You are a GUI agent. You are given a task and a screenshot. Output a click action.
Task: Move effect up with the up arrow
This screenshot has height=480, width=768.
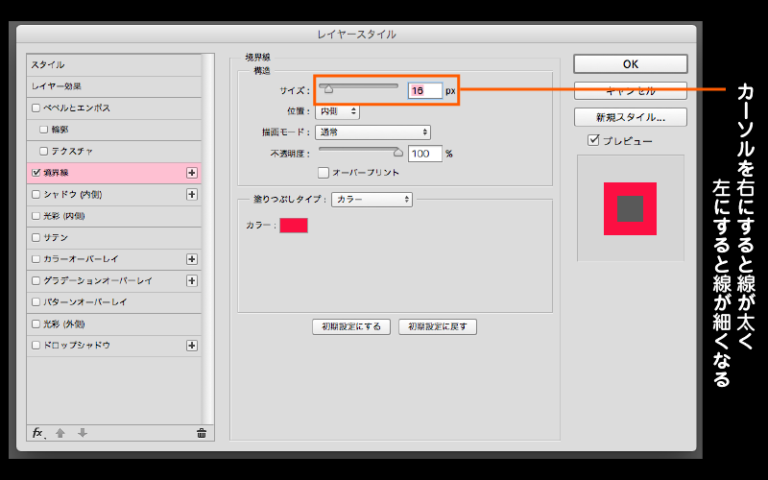click(x=61, y=433)
